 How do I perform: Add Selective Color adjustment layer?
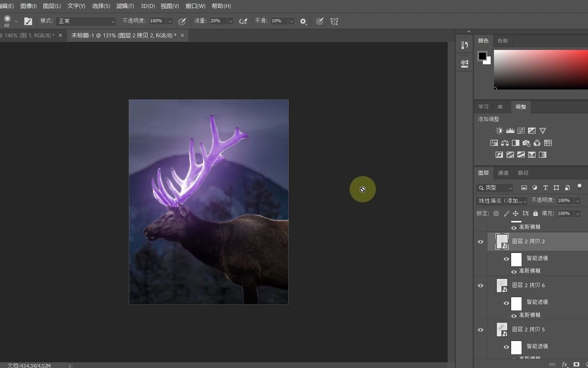(x=532, y=155)
